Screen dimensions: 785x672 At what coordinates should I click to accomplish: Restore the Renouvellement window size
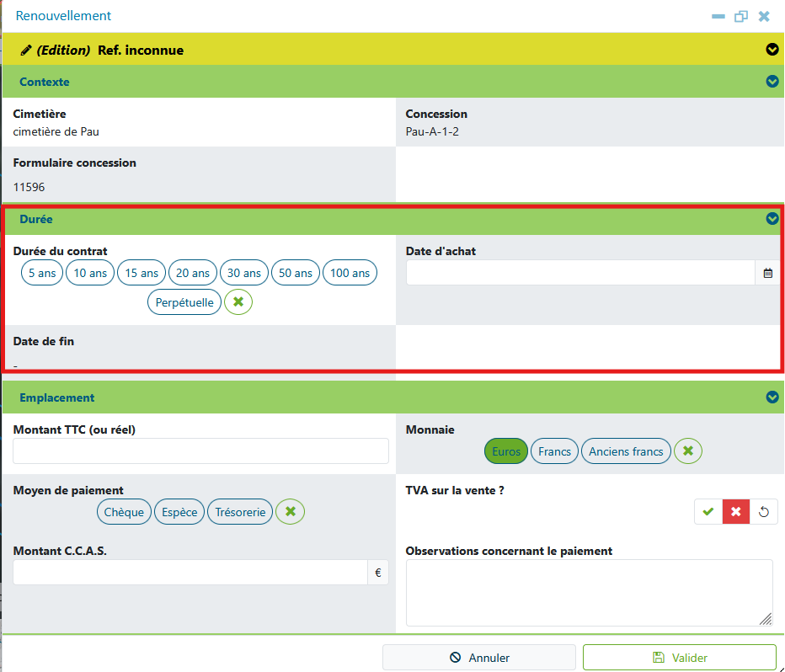[x=741, y=17]
